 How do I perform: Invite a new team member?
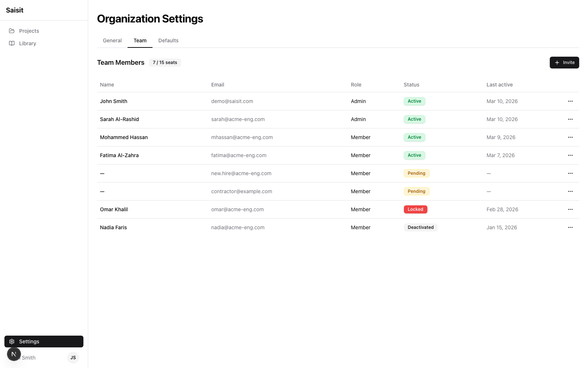click(x=564, y=63)
